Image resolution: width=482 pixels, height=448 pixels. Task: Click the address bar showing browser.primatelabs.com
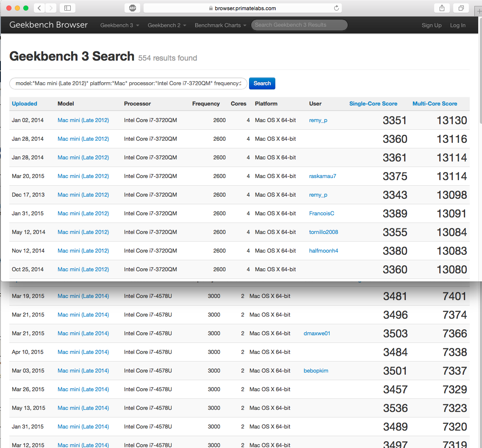tap(243, 8)
